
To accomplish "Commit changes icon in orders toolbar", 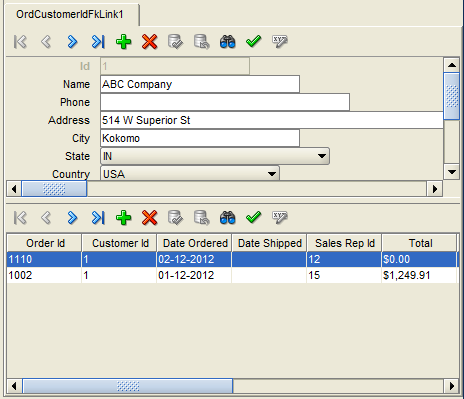I will click(x=175, y=218).
